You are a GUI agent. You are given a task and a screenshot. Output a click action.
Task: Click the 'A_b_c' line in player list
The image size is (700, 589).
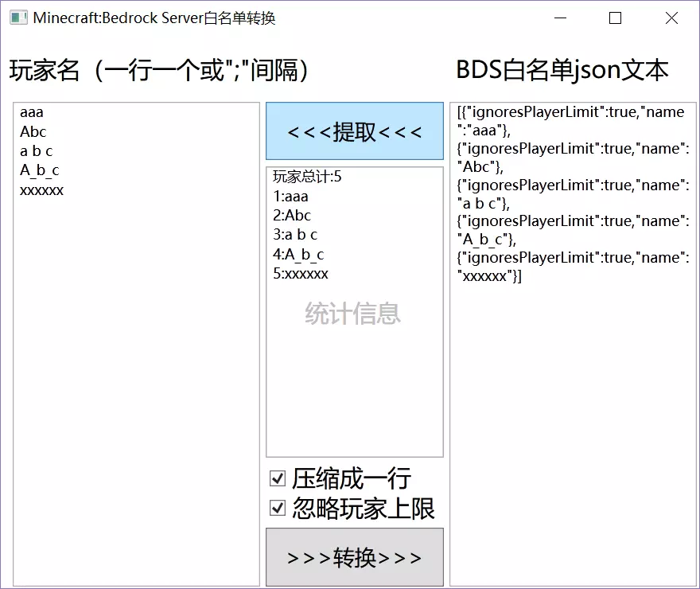point(39,170)
